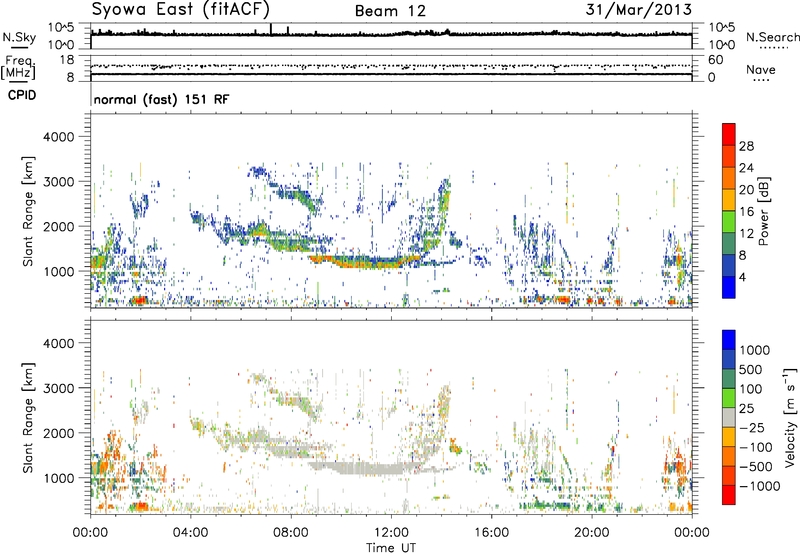Click the wide gray band near 1000 km in the Velocity panel
Image resolution: width=800 pixels, height=554 pixels.
(x=365, y=468)
